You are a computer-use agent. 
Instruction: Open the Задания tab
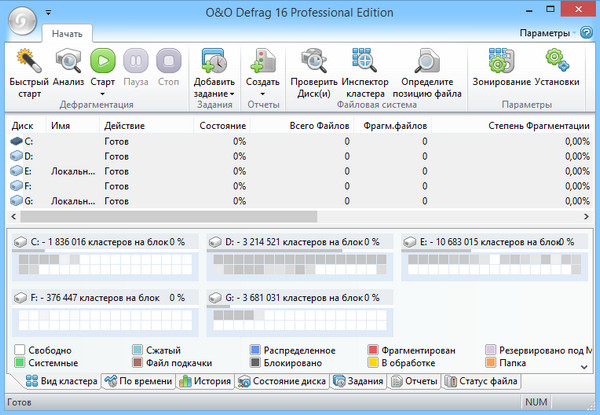(x=359, y=381)
